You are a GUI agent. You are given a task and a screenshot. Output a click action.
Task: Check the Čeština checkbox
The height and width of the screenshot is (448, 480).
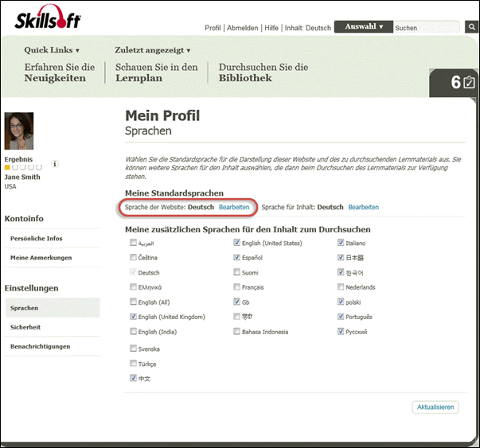click(133, 257)
